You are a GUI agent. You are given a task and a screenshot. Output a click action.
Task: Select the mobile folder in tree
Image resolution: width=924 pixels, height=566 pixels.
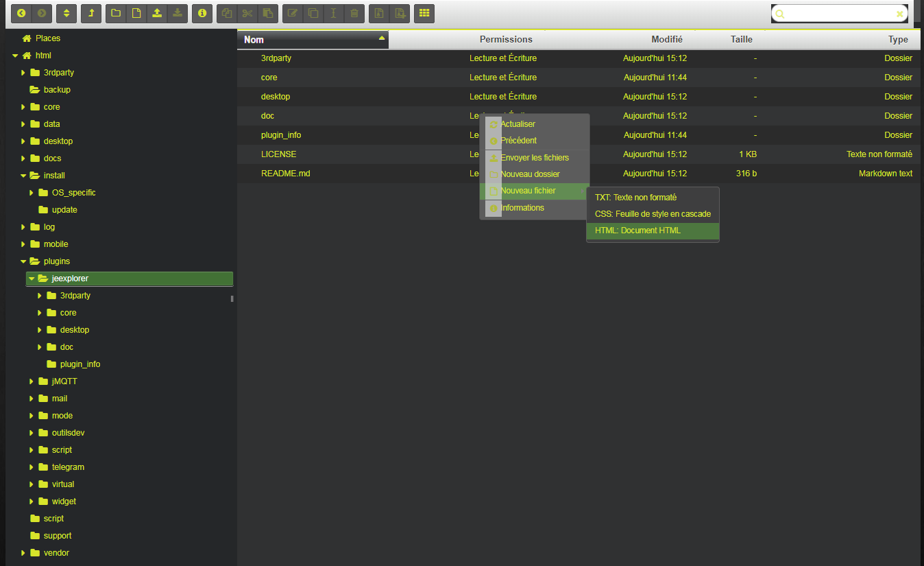56,244
